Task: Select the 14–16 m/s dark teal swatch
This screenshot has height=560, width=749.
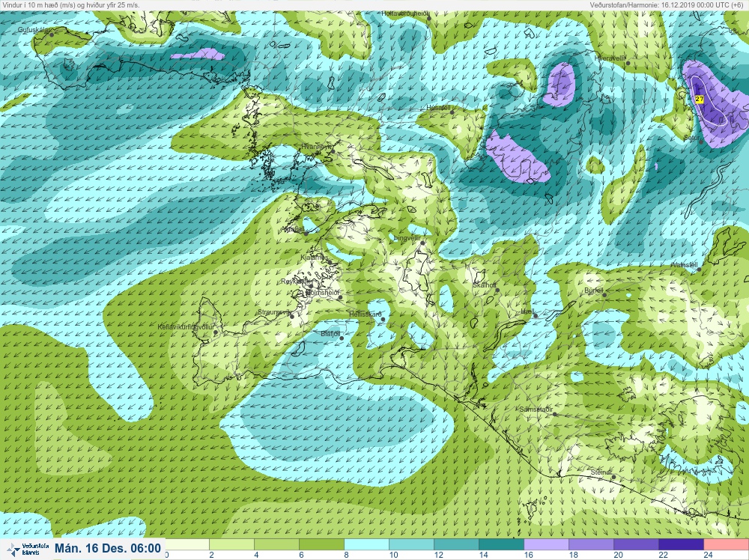Action: [x=501, y=544]
